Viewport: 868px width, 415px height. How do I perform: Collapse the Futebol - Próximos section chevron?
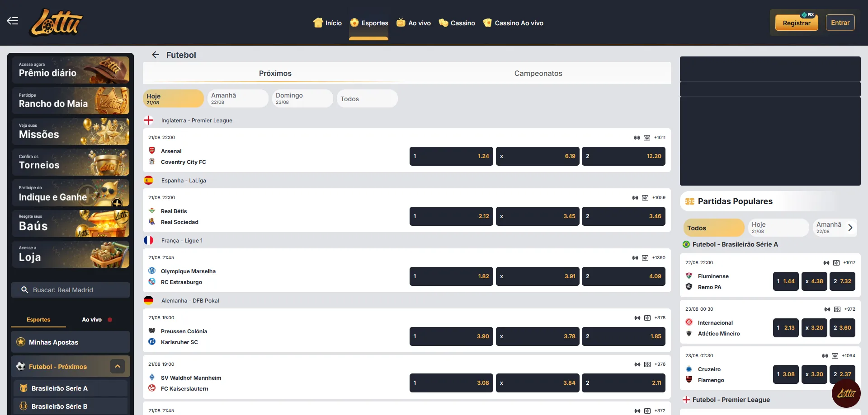click(x=118, y=366)
